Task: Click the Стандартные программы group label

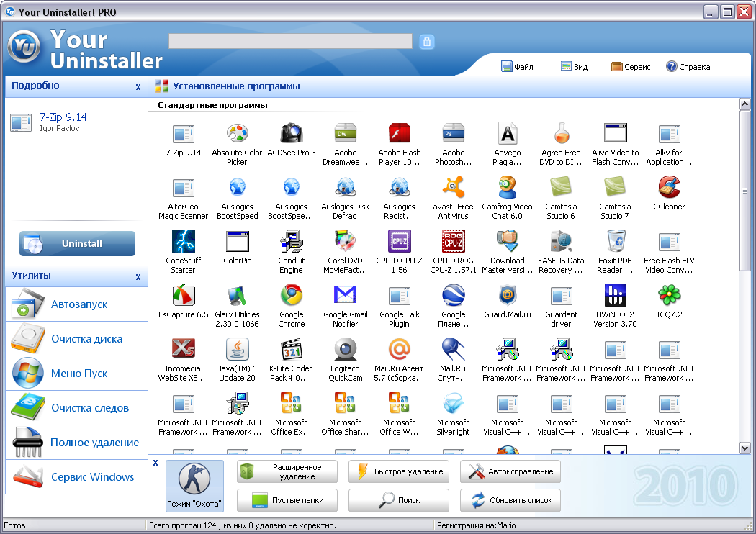Action: click(212, 105)
